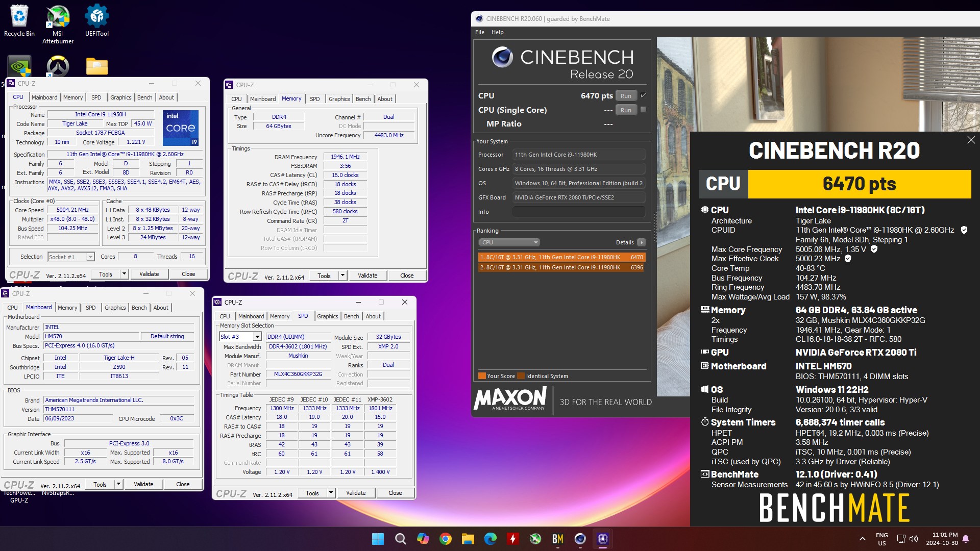Open Tools dropdown arrow in CPU-Z SPD window

pyautogui.click(x=331, y=493)
